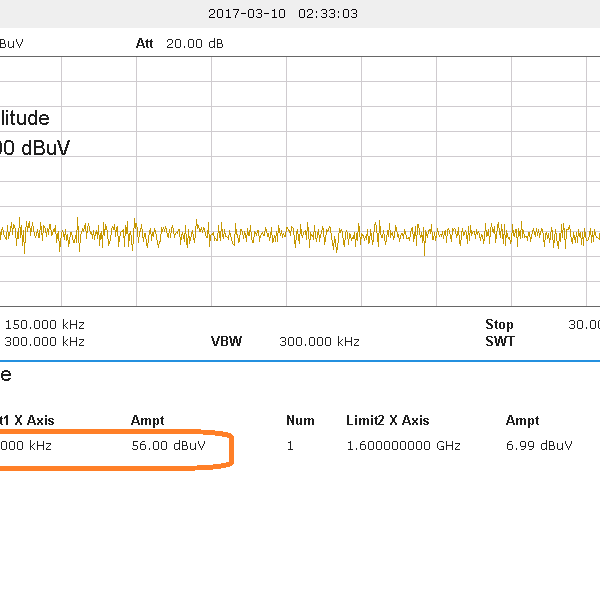Click the stop frequency value beside Stop

point(584,325)
